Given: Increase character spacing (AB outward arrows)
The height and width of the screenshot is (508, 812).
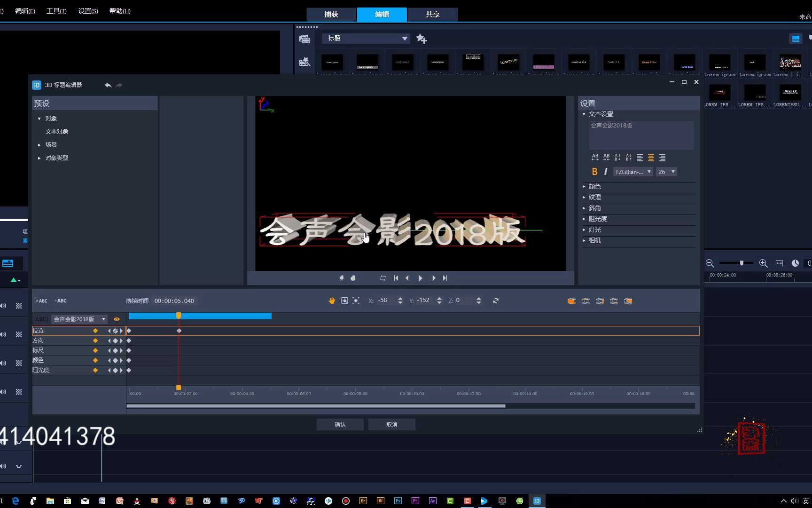Looking at the screenshot, I should pyautogui.click(x=595, y=157).
